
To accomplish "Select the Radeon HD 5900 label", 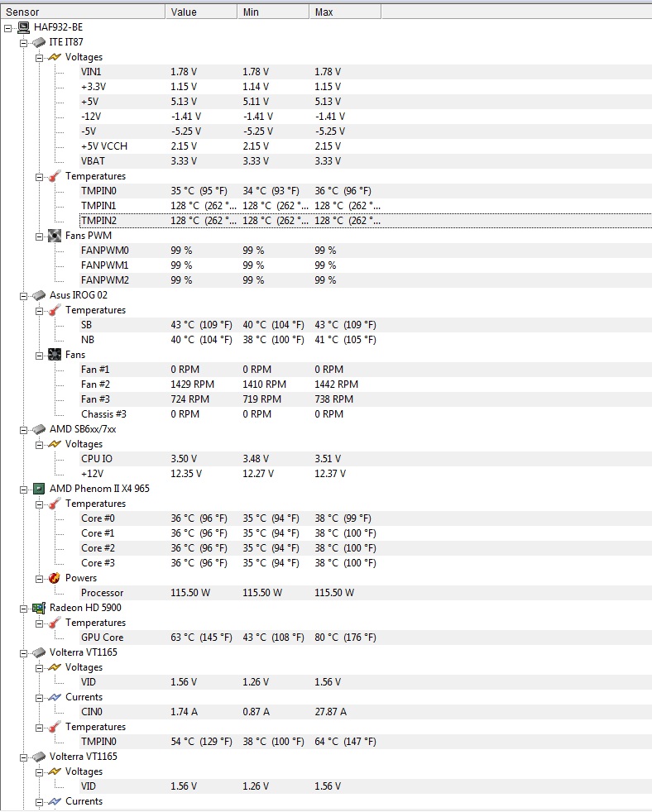I will pos(85,608).
